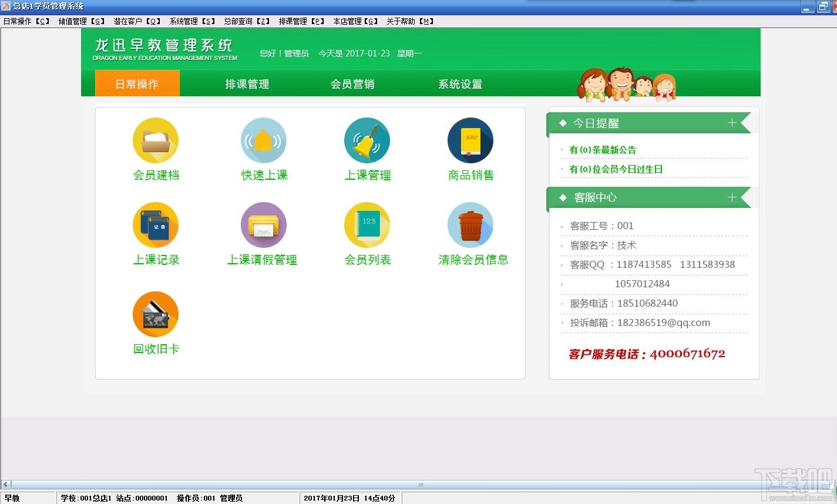The image size is (837, 504).
Task: Open the 储值管理 menu
Action: click(x=82, y=21)
